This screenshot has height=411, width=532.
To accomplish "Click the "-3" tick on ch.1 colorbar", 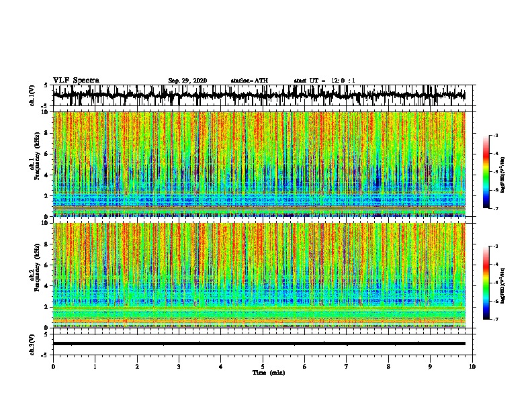I will (496, 135).
